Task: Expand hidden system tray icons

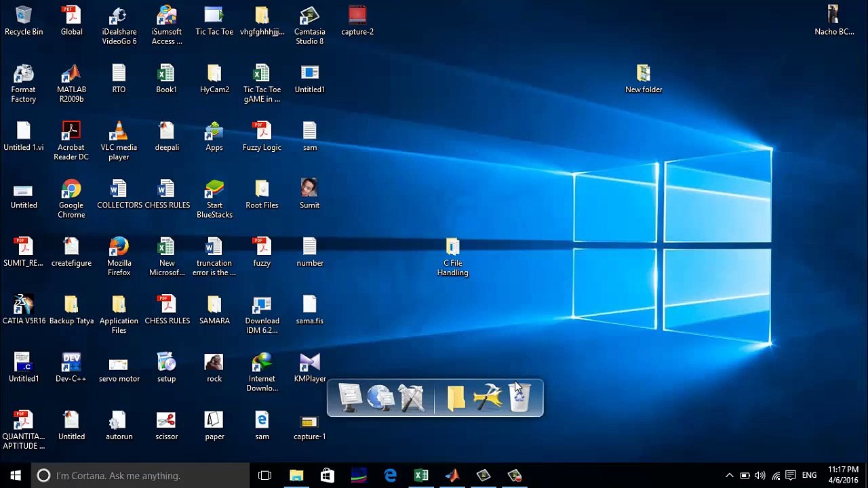Action: [729, 476]
